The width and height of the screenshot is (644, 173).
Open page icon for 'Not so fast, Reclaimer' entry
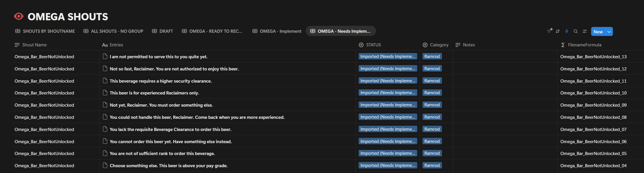pyautogui.click(x=105, y=68)
